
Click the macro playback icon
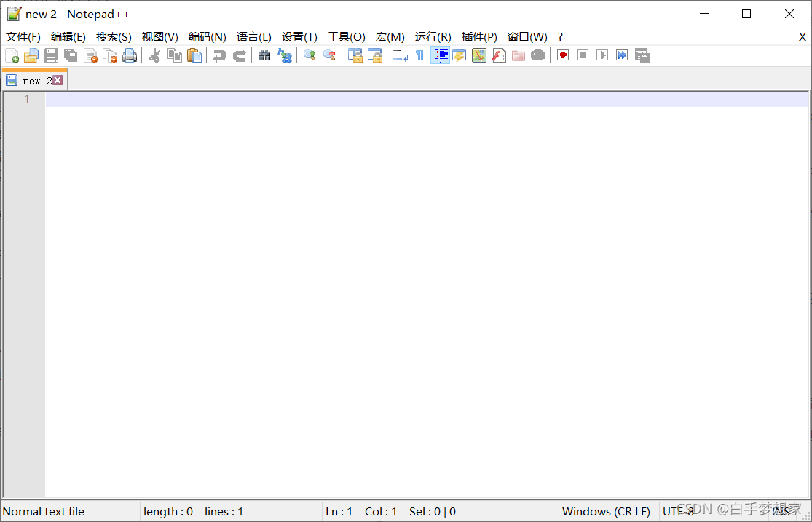coord(602,55)
